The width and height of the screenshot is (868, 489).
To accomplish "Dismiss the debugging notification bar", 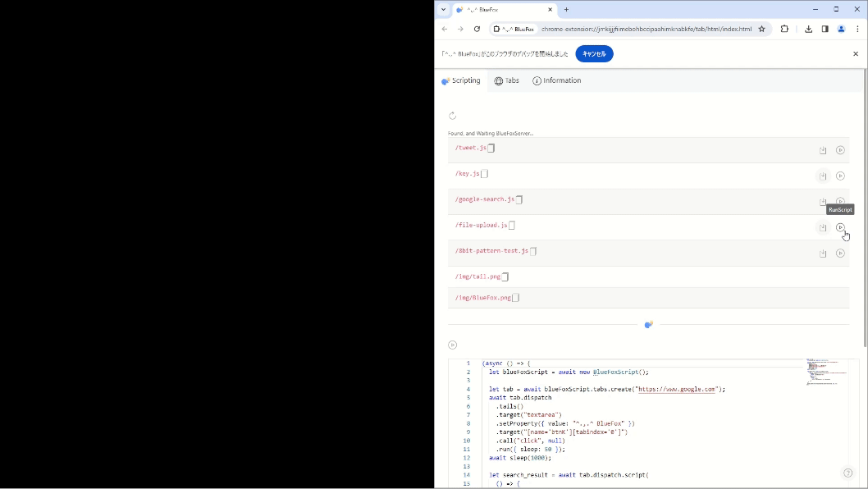I will [856, 54].
